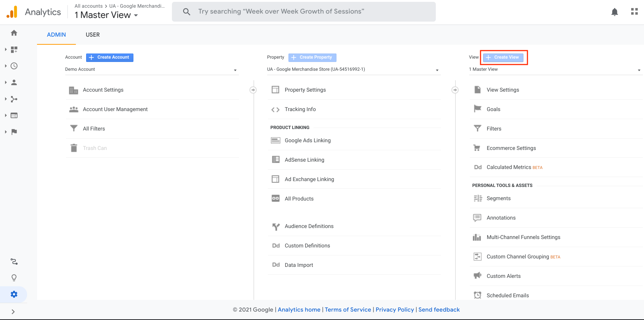
Task: Open Customization dashboards icon in sidebar
Action: (14, 49)
